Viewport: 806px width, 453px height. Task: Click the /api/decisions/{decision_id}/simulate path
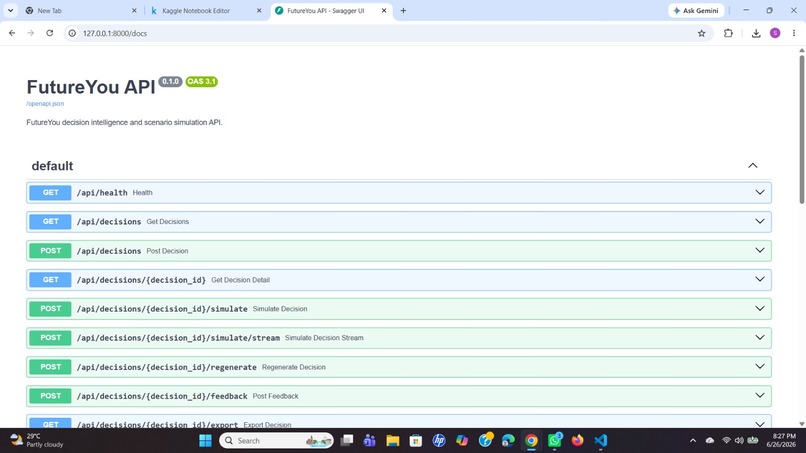(x=162, y=309)
